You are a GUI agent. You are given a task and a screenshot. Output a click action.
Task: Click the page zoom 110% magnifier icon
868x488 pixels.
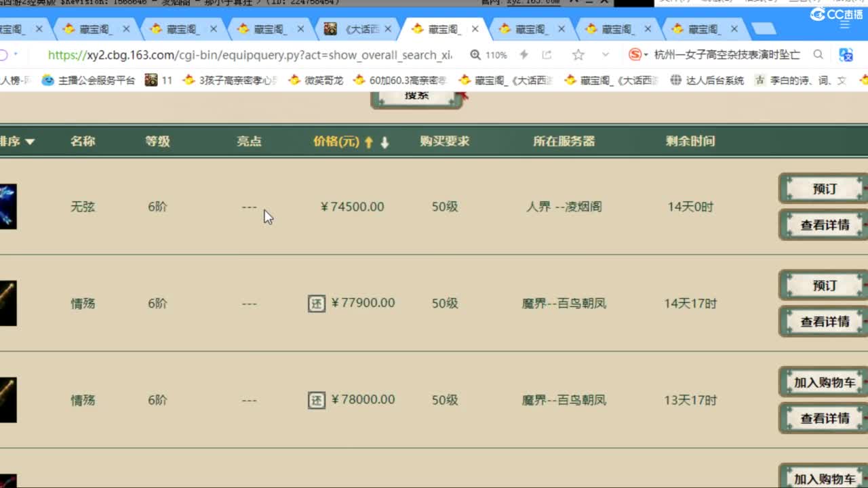(475, 55)
